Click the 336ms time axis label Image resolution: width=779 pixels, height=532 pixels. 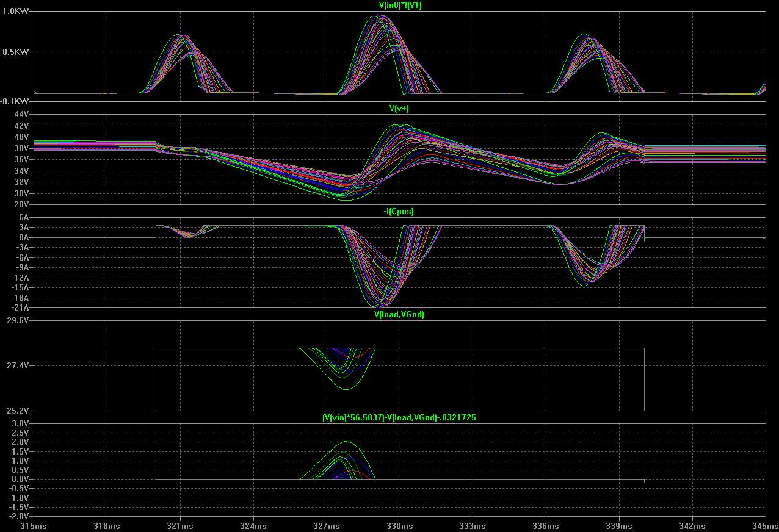[x=546, y=526]
